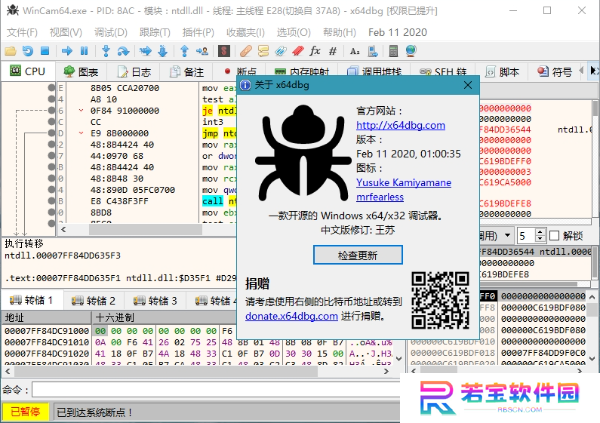The height and width of the screenshot is (423, 600).
Task: Open the 帮助(H) menu
Action: click(339, 33)
